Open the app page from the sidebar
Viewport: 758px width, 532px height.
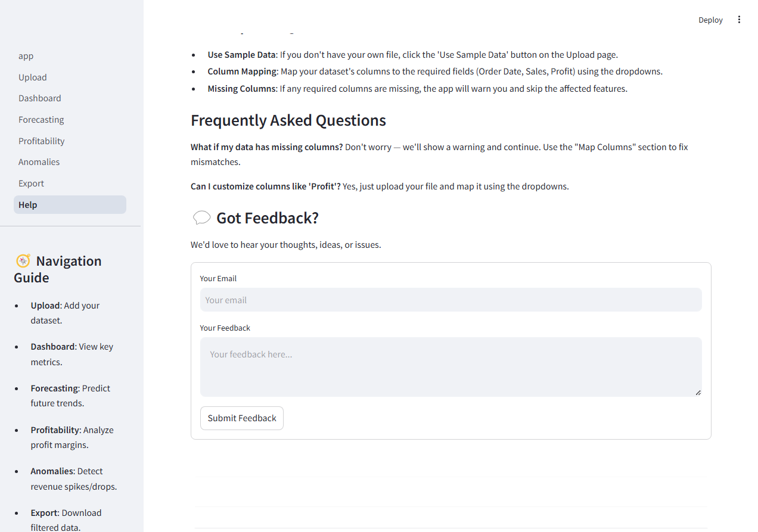[26, 55]
